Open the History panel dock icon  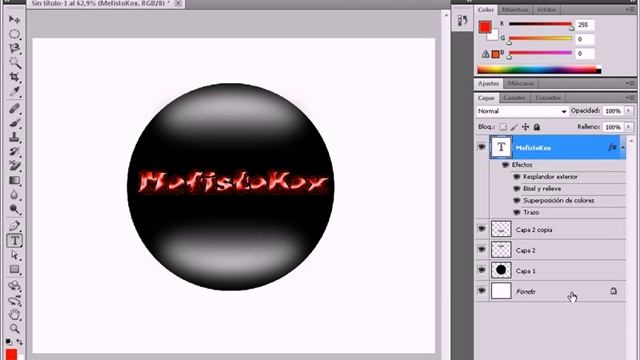tap(462, 20)
